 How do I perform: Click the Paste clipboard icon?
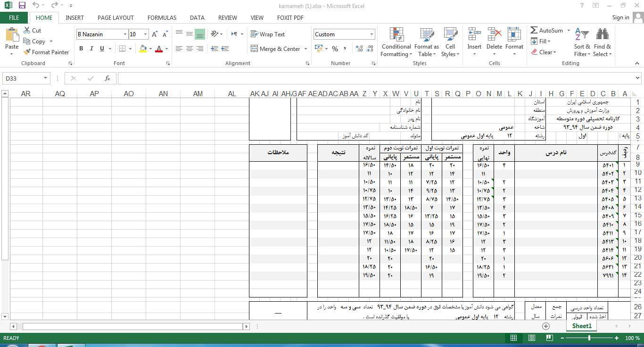11,35
